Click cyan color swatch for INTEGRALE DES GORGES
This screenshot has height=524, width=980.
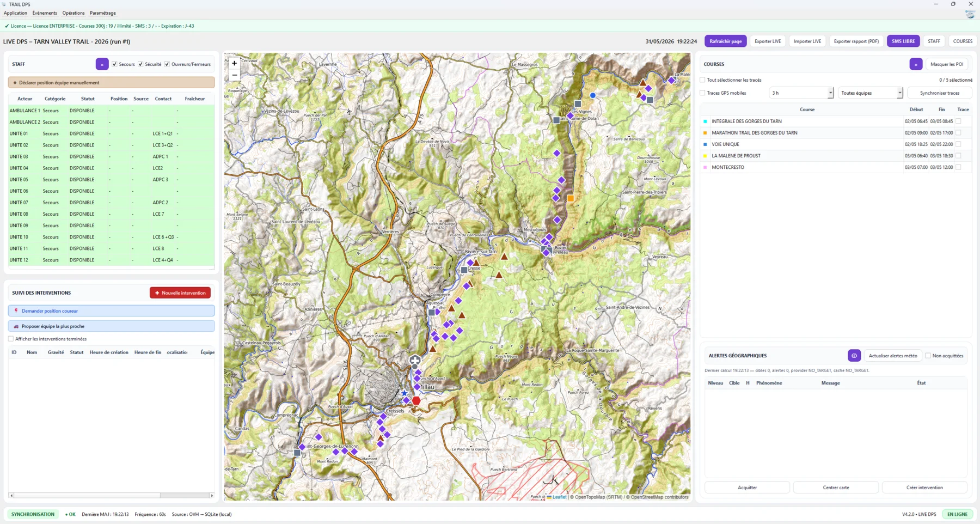click(x=706, y=121)
